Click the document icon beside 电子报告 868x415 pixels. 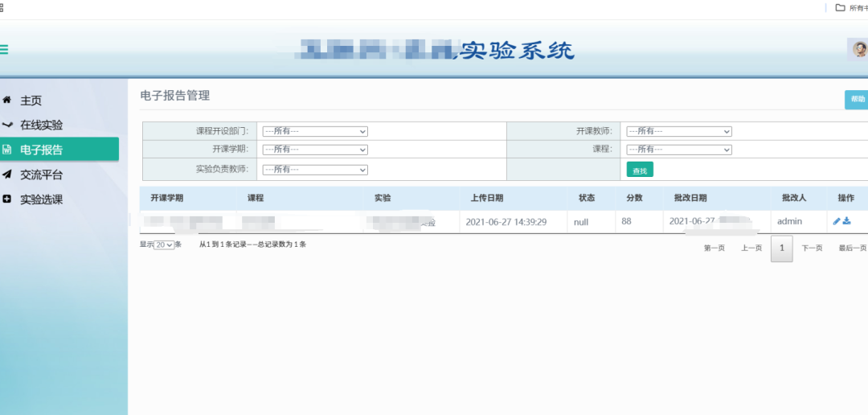point(6,150)
